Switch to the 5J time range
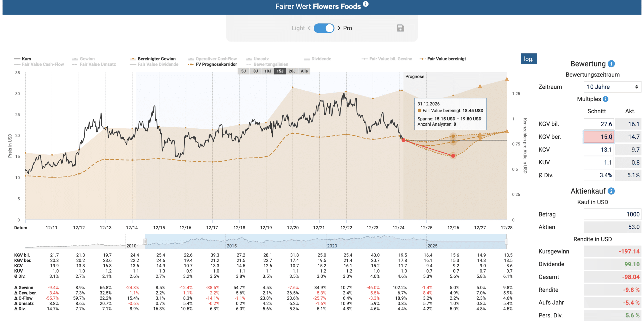 pyautogui.click(x=243, y=71)
